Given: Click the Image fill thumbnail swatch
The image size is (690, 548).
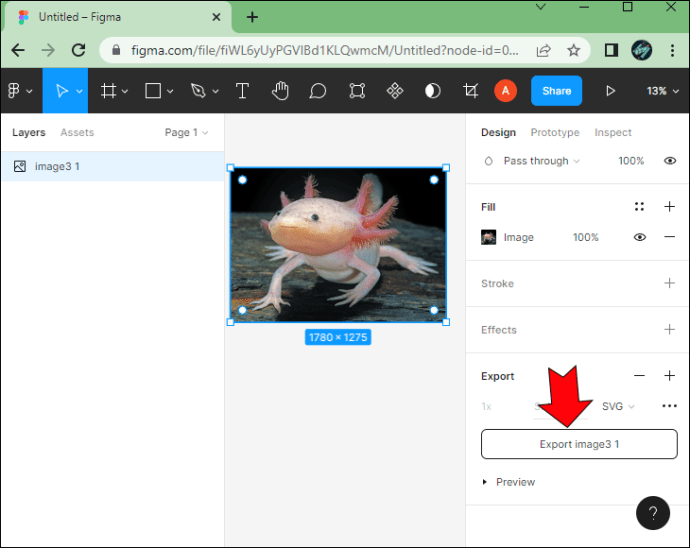Looking at the screenshot, I should [x=488, y=237].
